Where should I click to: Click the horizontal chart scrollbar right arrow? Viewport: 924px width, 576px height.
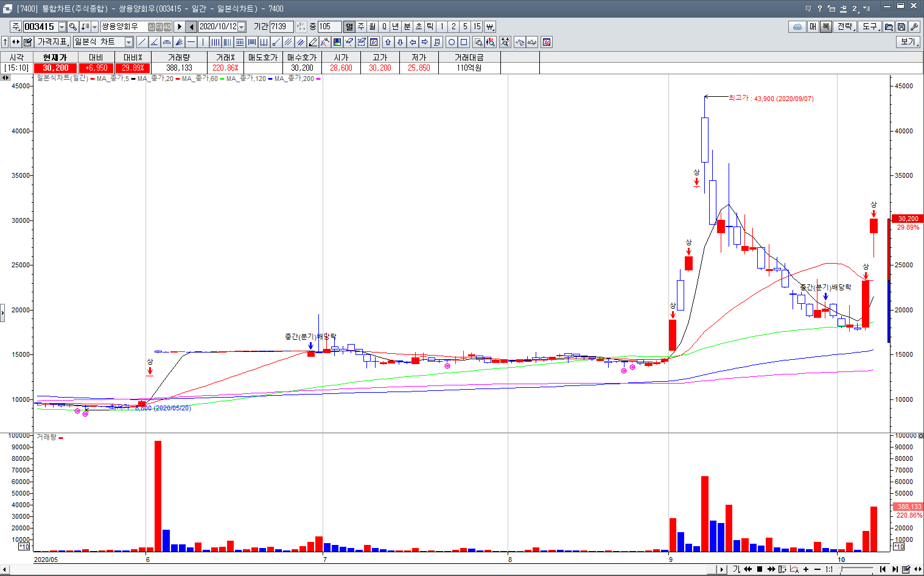click(722, 570)
